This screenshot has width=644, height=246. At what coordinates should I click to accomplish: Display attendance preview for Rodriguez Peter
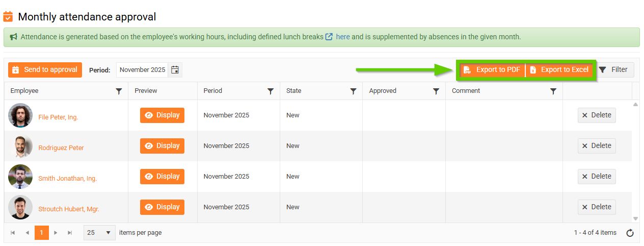click(162, 146)
